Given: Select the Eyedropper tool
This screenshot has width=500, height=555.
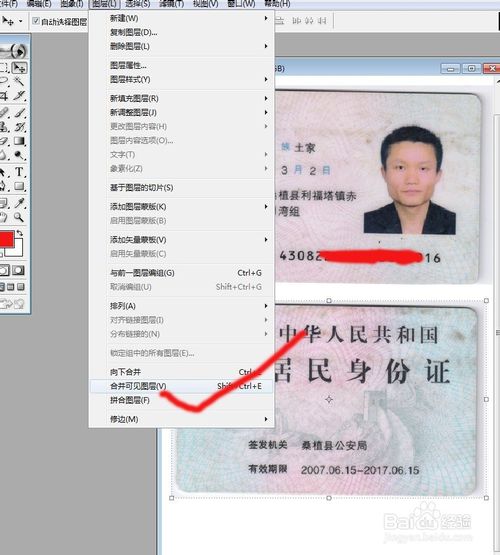Looking at the screenshot, I should click(x=19, y=203).
